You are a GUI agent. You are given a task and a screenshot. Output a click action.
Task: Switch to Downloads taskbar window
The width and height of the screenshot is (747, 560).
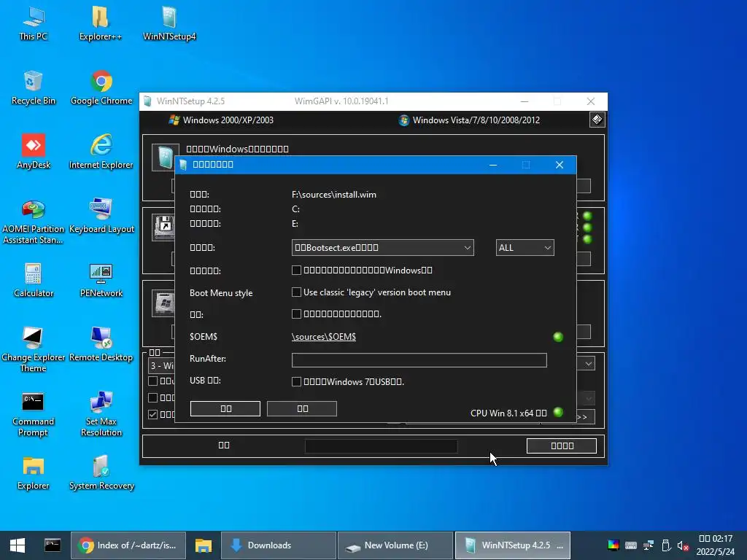[x=279, y=545]
